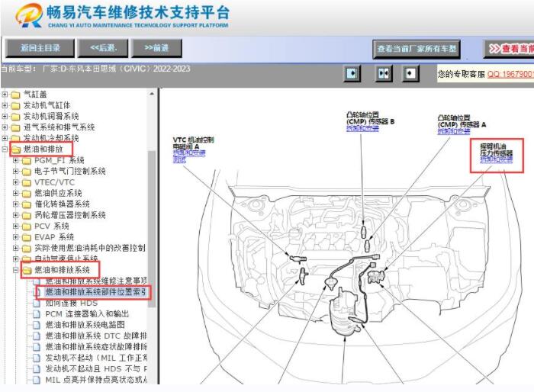Open 查看当前厂家所有车型 button
The height and width of the screenshot is (392, 534).
coord(417,49)
